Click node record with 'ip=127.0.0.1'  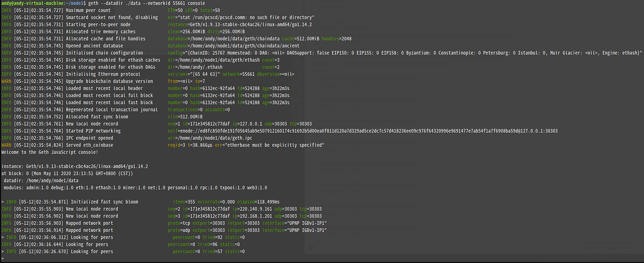pos(156,124)
